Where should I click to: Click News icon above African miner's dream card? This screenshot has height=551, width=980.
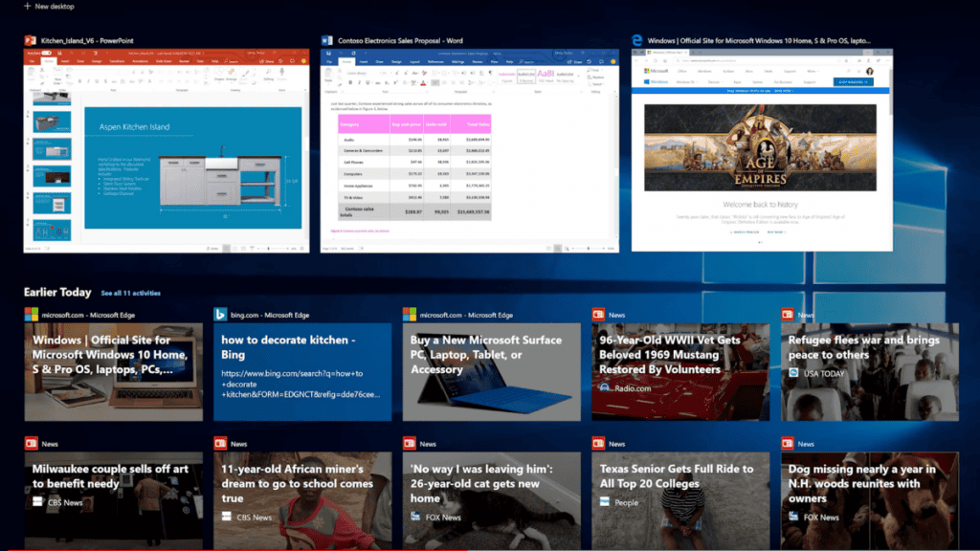tap(220, 444)
